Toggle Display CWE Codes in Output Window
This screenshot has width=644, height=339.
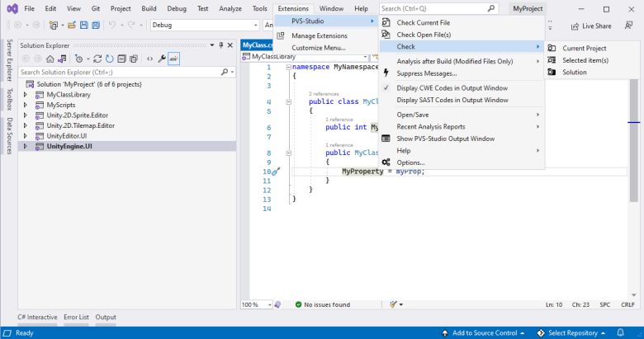click(x=452, y=87)
